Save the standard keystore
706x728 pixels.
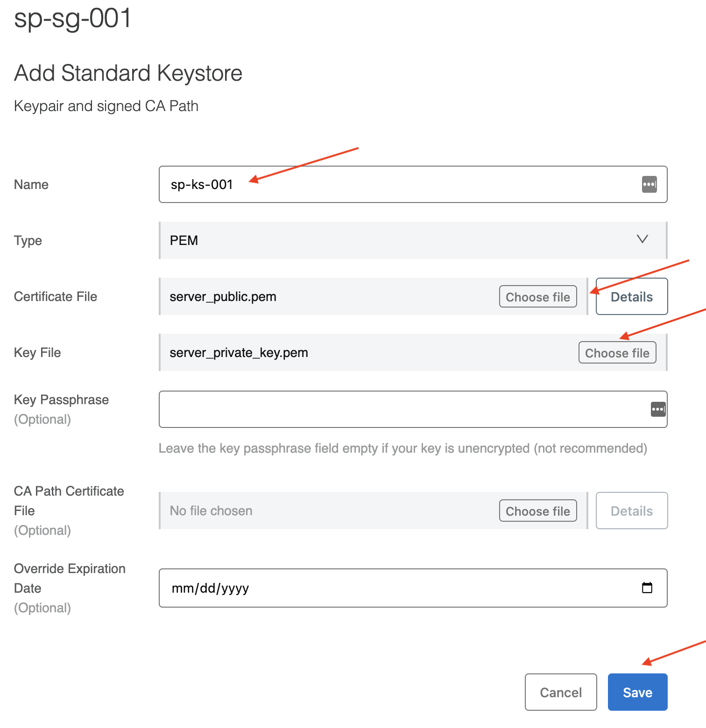click(x=638, y=692)
